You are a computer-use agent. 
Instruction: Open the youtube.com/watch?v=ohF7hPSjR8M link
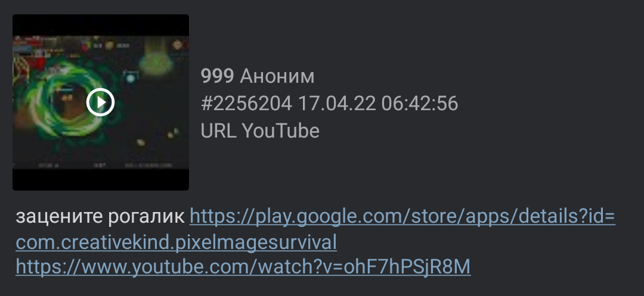click(243, 267)
